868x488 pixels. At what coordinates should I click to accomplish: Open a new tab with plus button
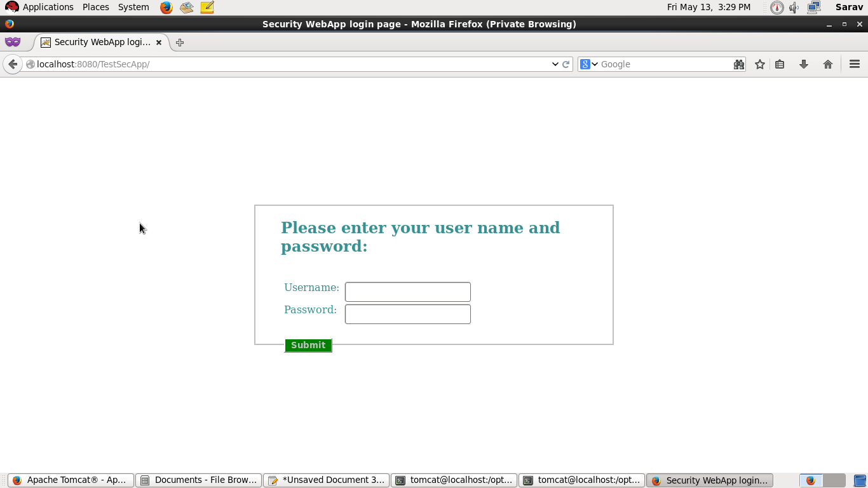pyautogui.click(x=180, y=43)
